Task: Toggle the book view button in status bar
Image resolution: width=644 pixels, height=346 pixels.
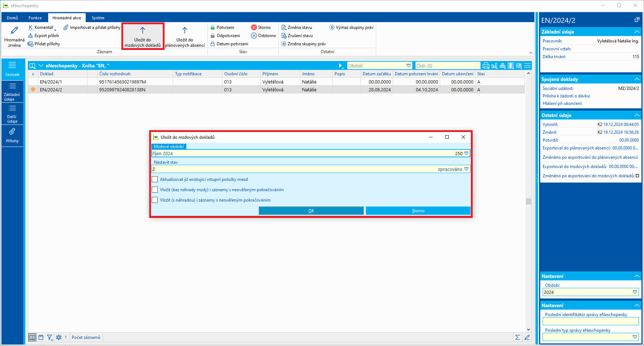Action: (32, 337)
